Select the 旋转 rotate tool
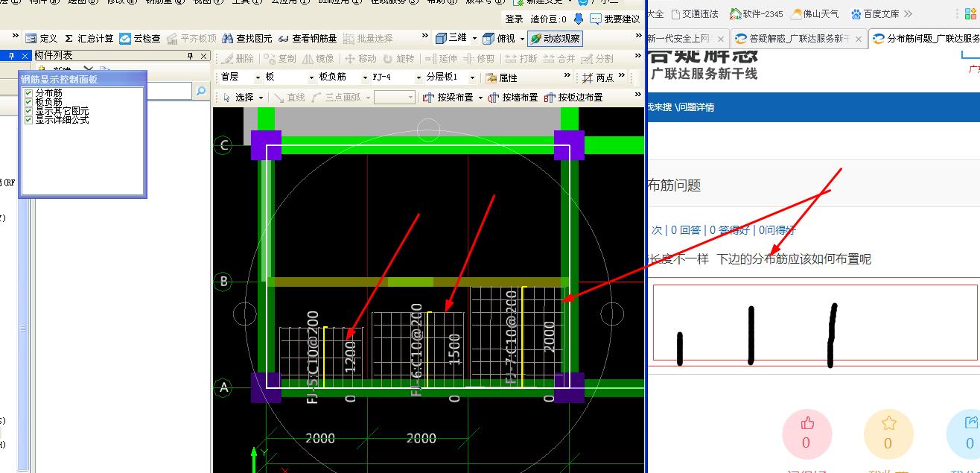Viewport: 980px width, 473px height. coord(398,58)
